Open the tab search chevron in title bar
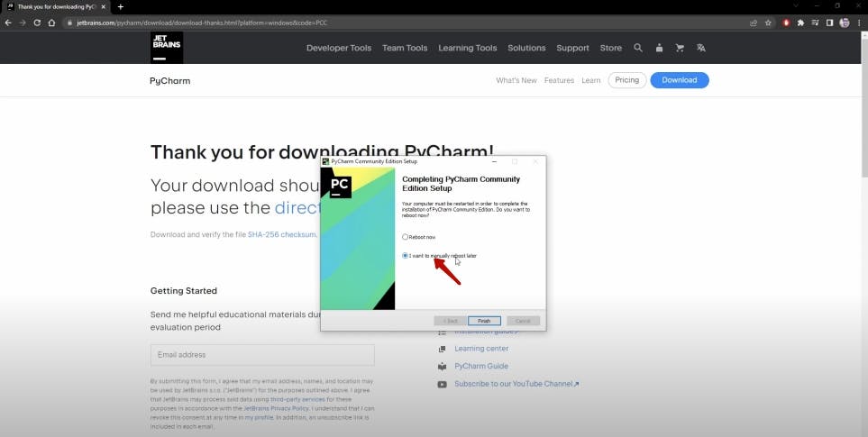This screenshot has width=868, height=437. pos(796,6)
